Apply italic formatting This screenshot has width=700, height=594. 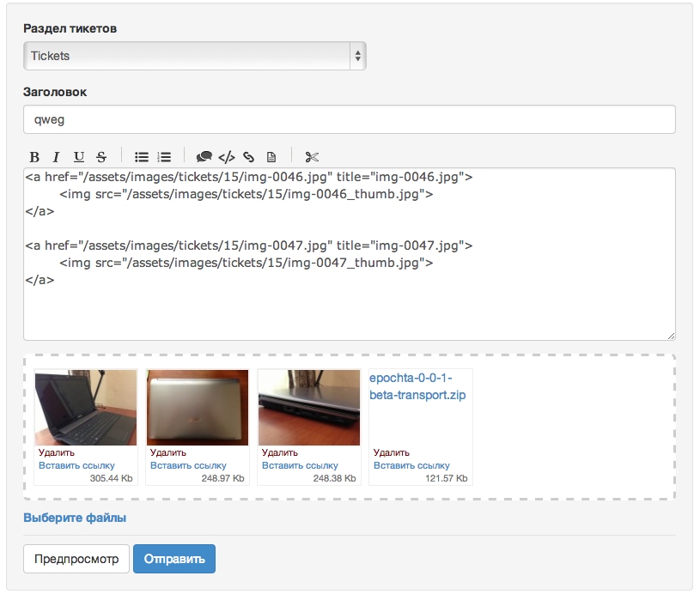click(56, 157)
